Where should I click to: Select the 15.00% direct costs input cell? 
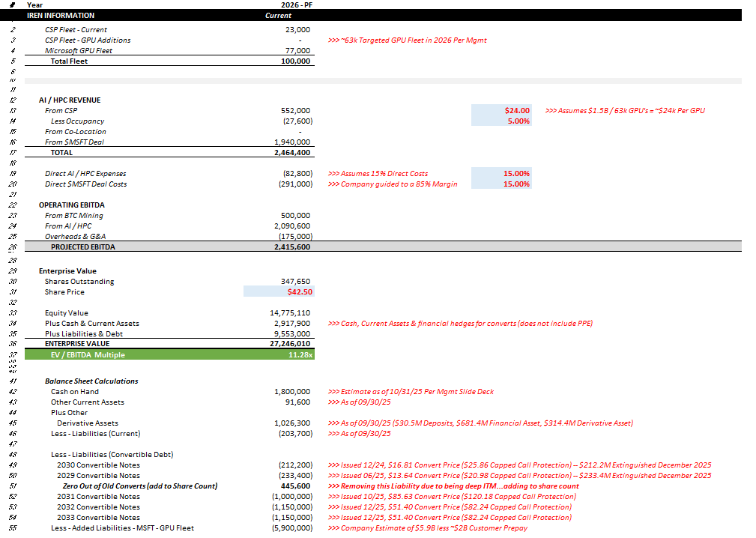(501, 173)
